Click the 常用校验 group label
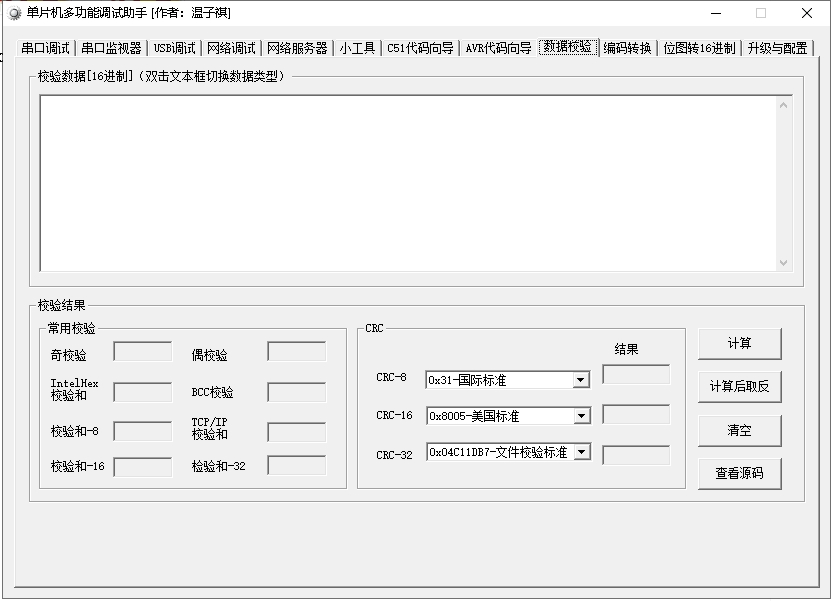 click(x=71, y=328)
